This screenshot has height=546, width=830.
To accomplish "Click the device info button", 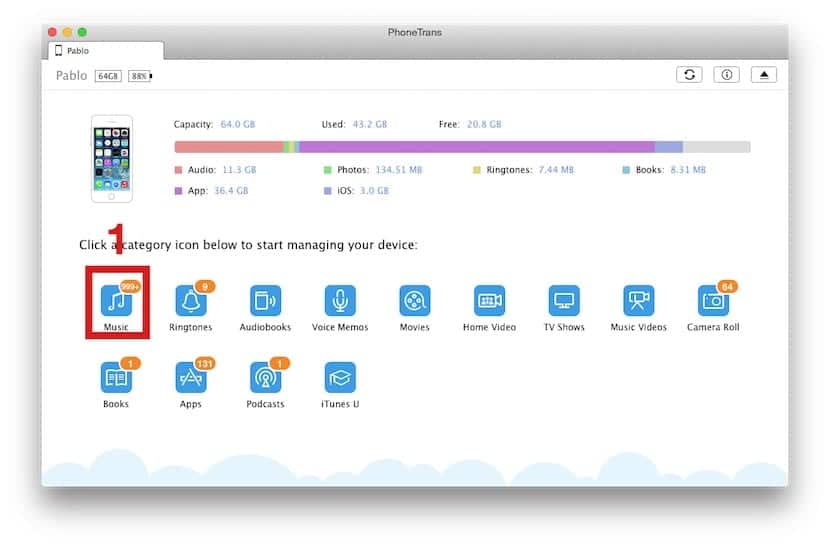I will (727, 75).
